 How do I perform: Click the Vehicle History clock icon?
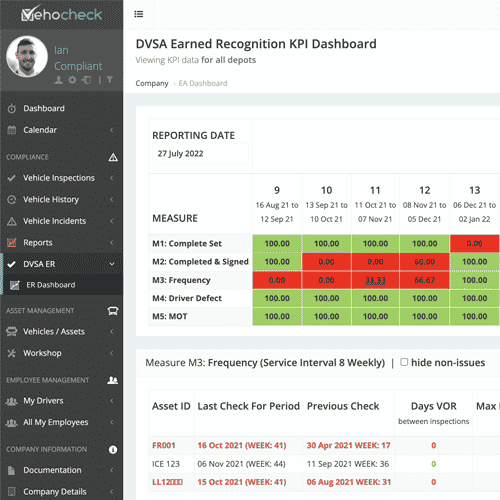coord(12,199)
